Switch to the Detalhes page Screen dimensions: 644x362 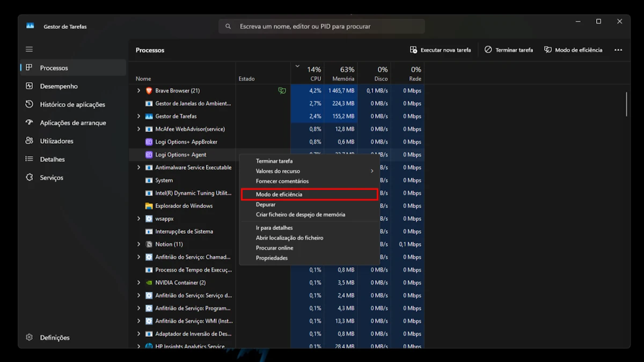coord(52,159)
